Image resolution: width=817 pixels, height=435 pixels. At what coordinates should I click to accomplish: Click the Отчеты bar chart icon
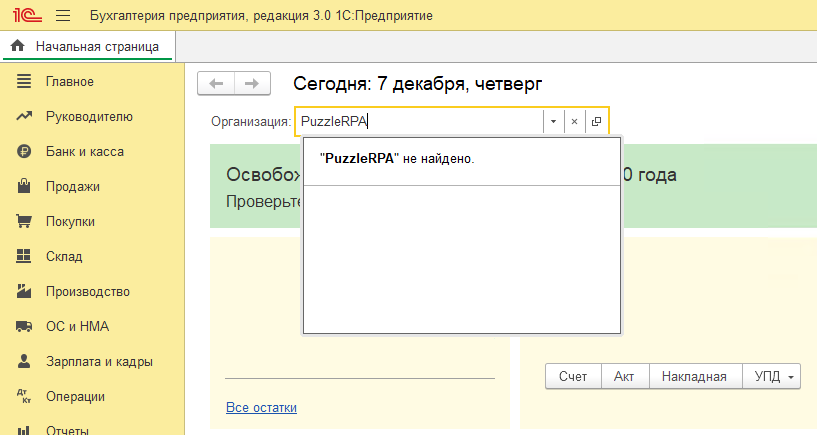pyautogui.click(x=23, y=430)
